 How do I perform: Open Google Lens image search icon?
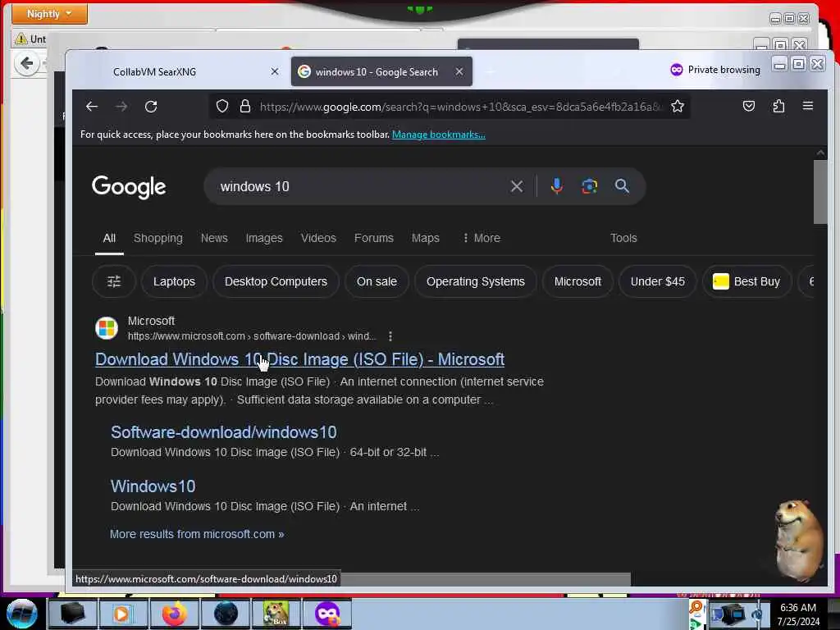pos(589,186)
